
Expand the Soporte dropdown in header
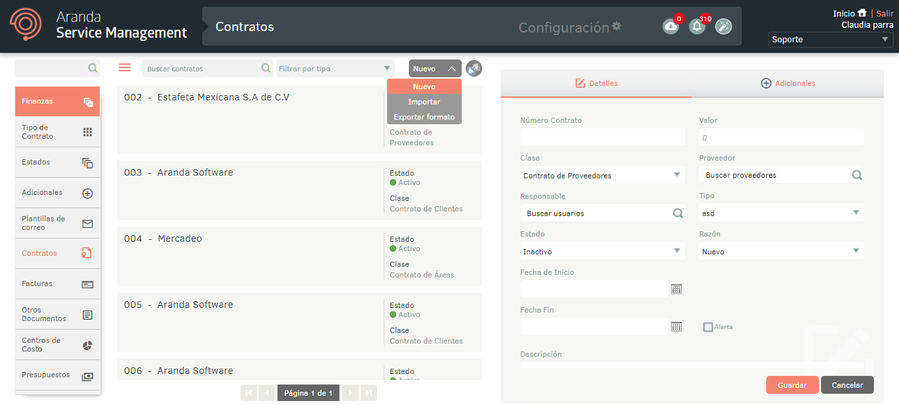830,40
